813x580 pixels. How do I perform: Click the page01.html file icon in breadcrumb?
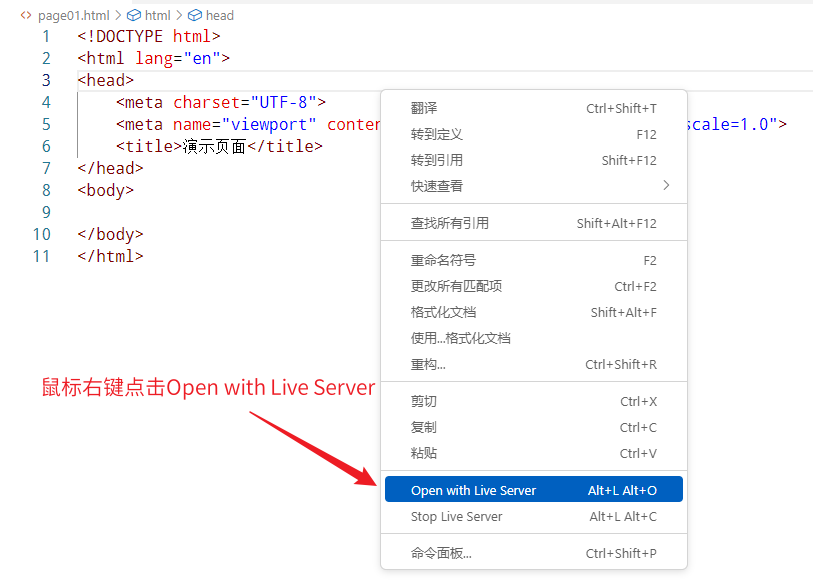point(26,15)
